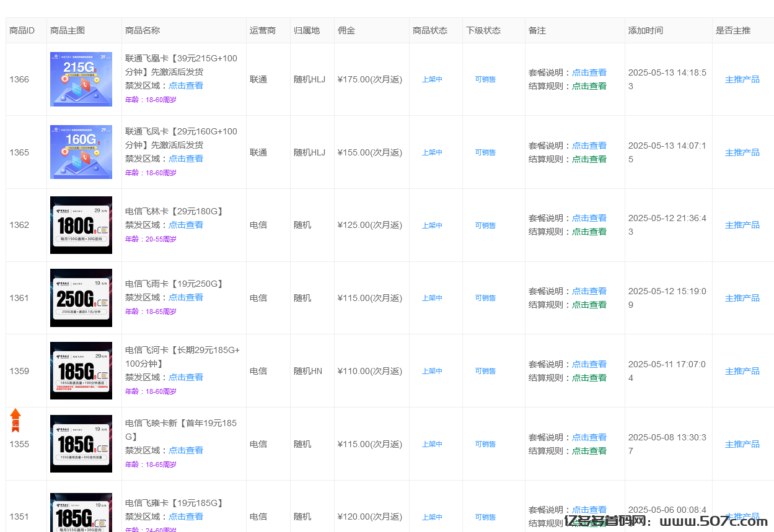Select age text 年龄：20-55周岁
774x532 pixels.
click(x=151, y=239)
